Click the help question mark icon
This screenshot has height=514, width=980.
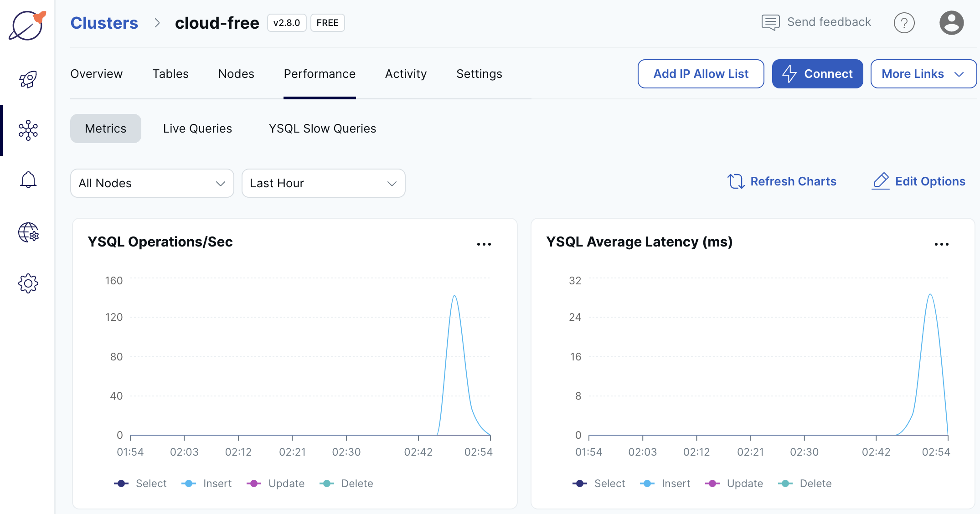[904, 22]
